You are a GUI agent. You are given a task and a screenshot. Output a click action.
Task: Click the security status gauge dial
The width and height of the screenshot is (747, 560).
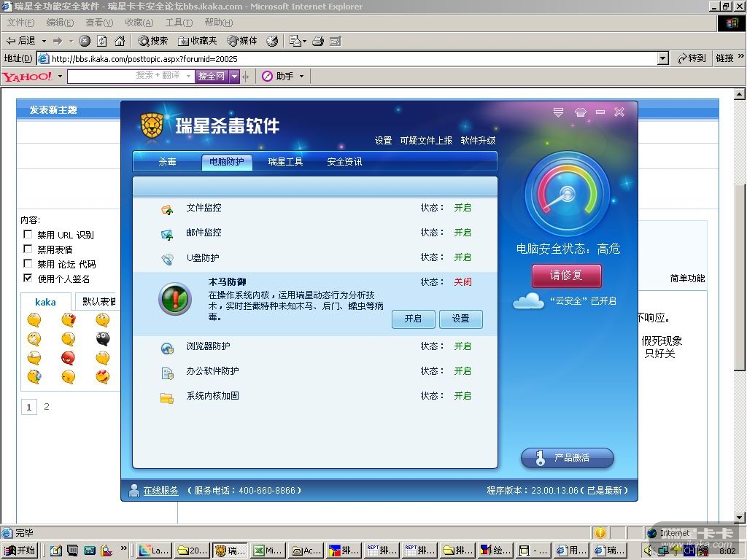pyautogui.click(x=567, y=195)
